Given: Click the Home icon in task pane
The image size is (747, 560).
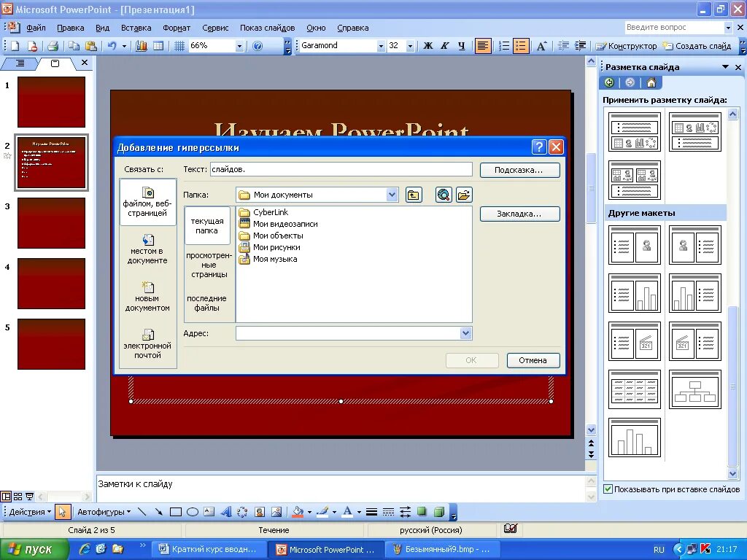Looking at the screenshot, I should click(651, 83).
